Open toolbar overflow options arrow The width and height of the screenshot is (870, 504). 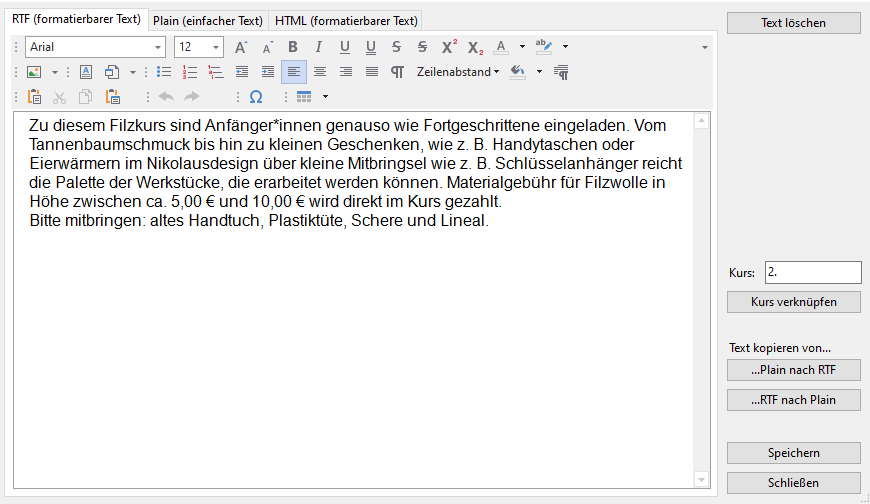[x=705, y=48]
